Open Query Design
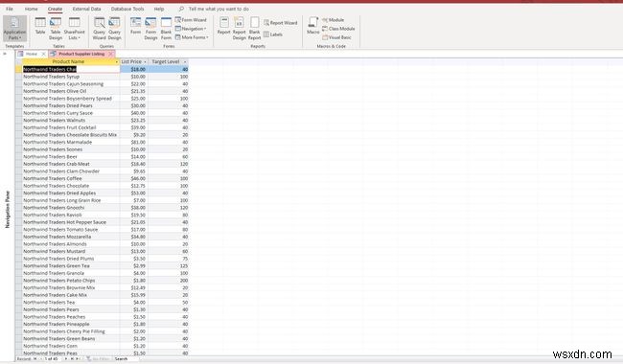The width and height of the screenshot is (623, 364). [x=114, y=29]
